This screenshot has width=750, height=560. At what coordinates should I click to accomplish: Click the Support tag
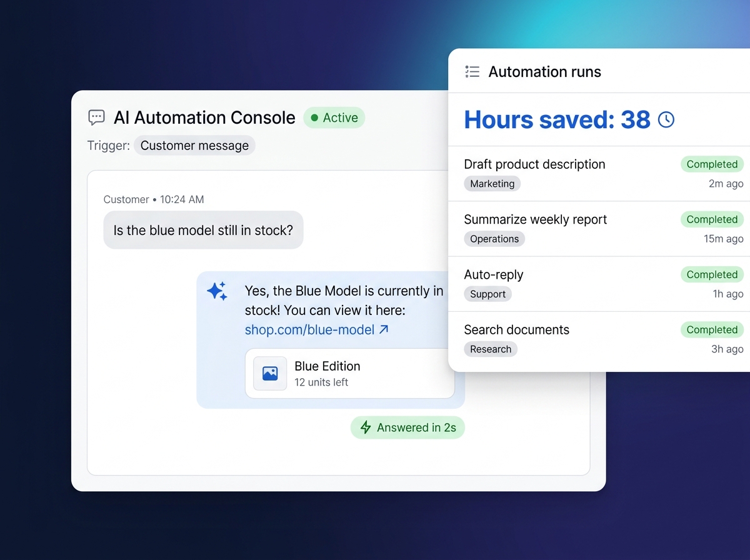coord(487,294)
